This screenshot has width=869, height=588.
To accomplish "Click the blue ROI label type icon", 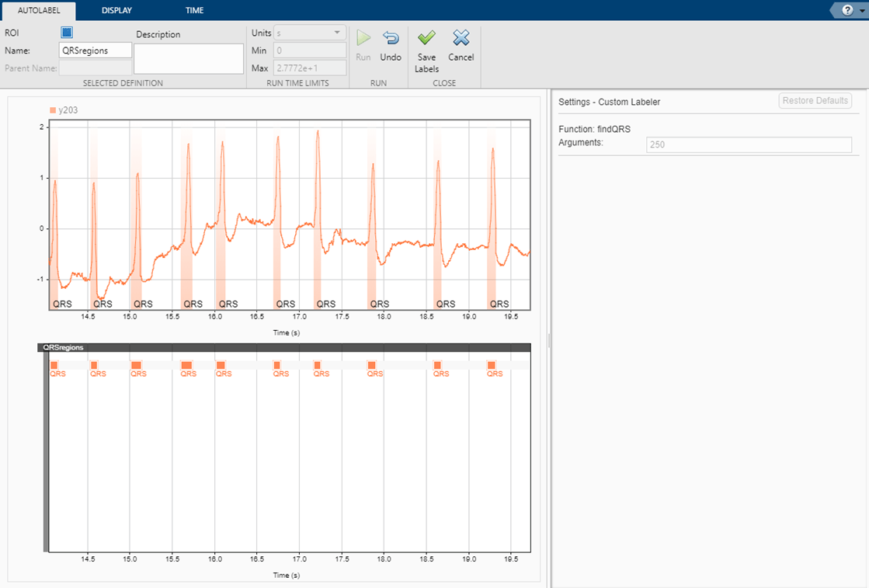I will 67,33.
